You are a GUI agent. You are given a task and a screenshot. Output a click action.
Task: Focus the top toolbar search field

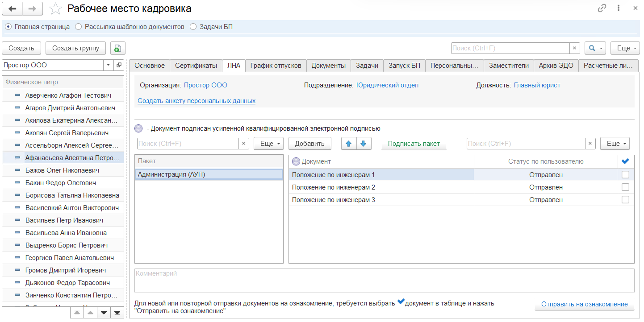pos(510,48)
